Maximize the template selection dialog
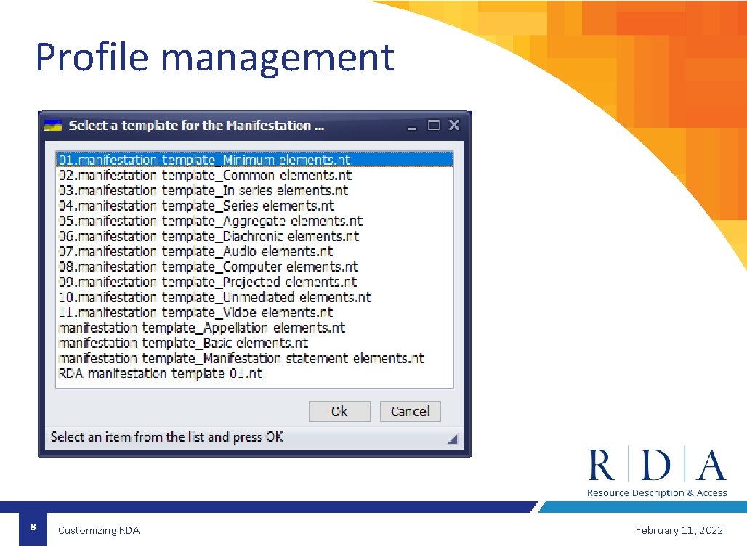 pyautogui.click(x=434, y=125)
